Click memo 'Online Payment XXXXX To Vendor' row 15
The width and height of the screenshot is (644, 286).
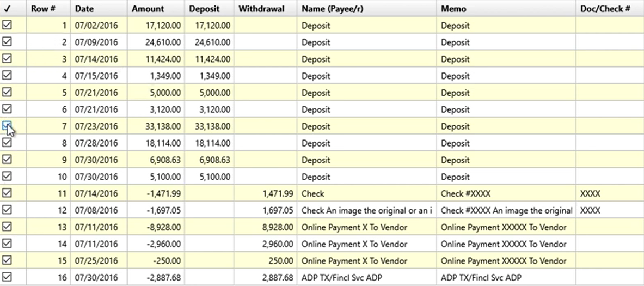[506, 261]
